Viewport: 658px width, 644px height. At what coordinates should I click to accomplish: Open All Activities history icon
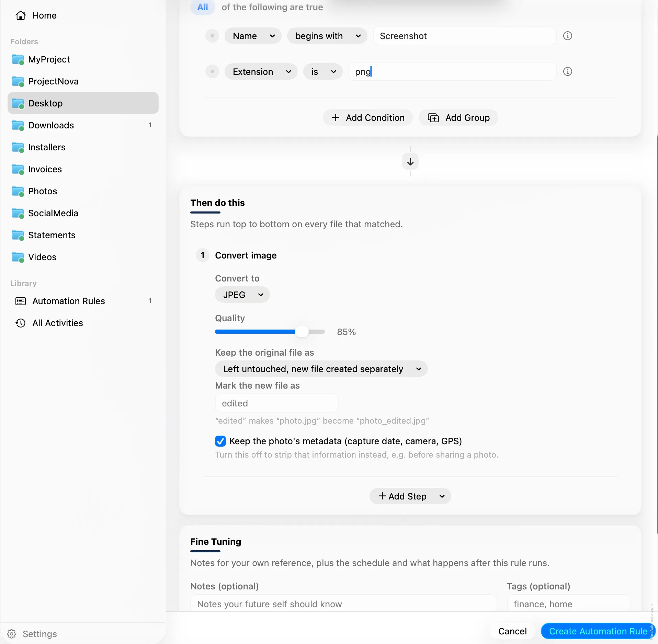(x=21, y=323)
